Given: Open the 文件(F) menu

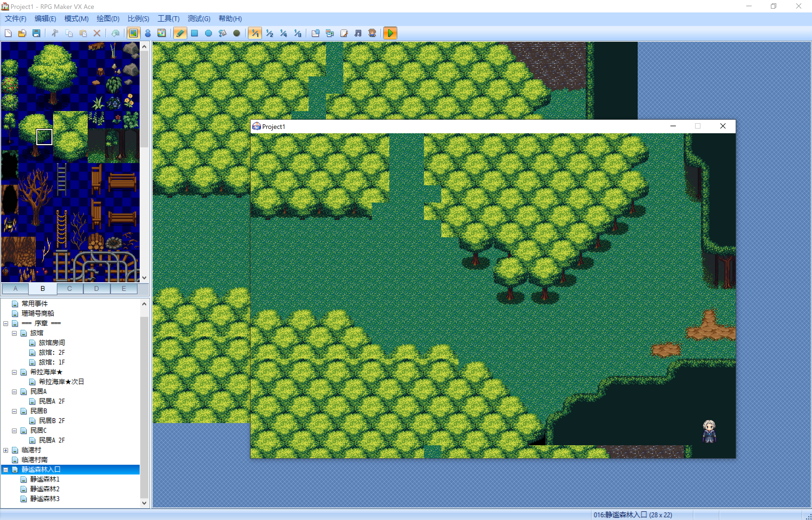Looking at the screenshot, I should pos(15,19).
